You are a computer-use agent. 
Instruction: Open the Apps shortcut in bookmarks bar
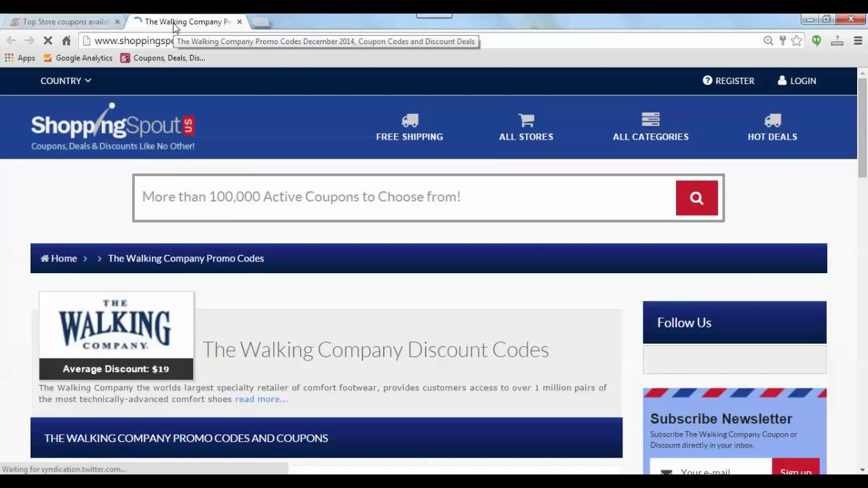[20, 58]
